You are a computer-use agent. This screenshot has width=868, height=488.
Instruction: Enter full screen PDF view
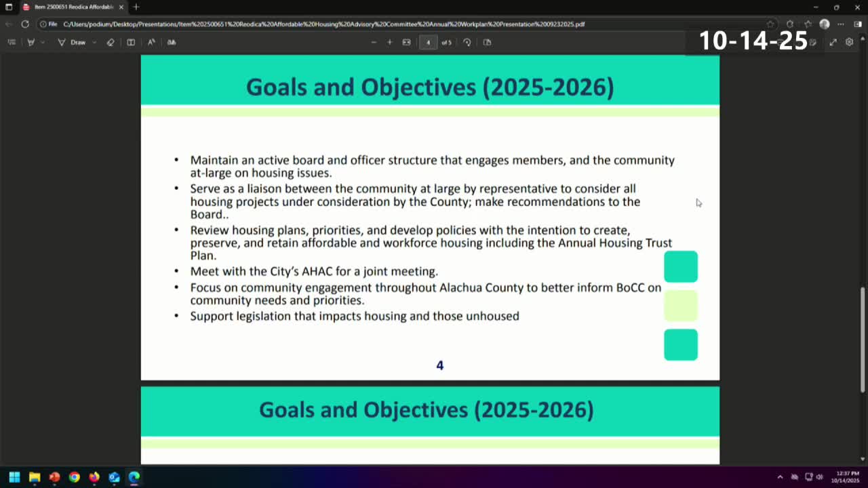(x=833, y=42)
